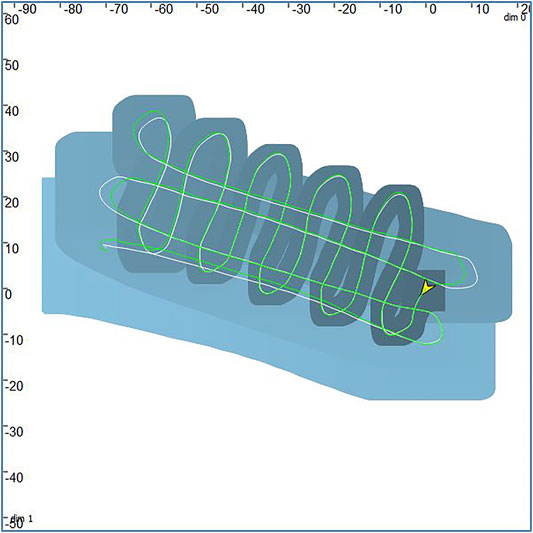Click the -10 tick label on the left axis
The width and height of the screenshot is (533, 533).
tap(14, 340)
